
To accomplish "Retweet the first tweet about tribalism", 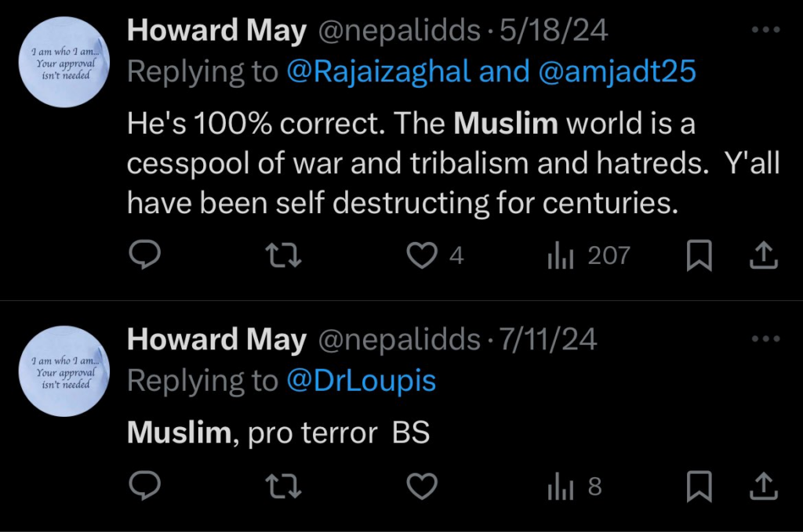I will click(283, 255).
